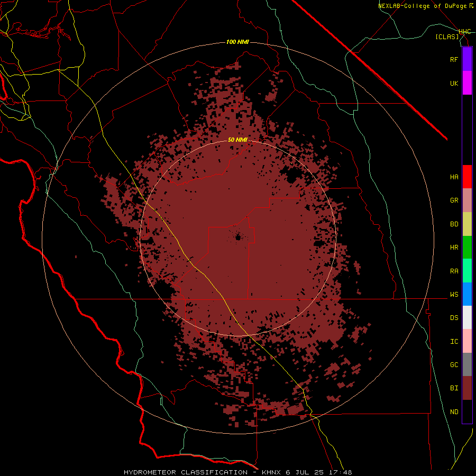Click the WS legend label
The width and height of the screenshot is (476, 476).
454,294
